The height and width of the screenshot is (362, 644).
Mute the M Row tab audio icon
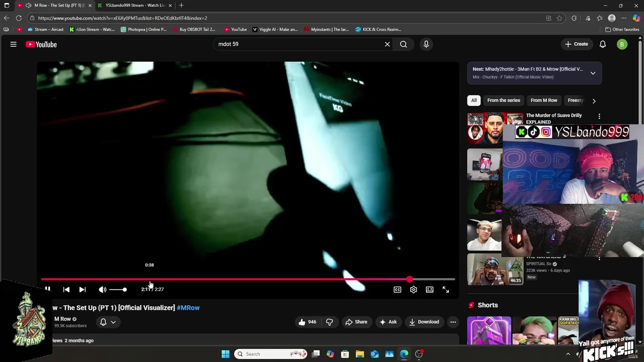coord(29,6)
